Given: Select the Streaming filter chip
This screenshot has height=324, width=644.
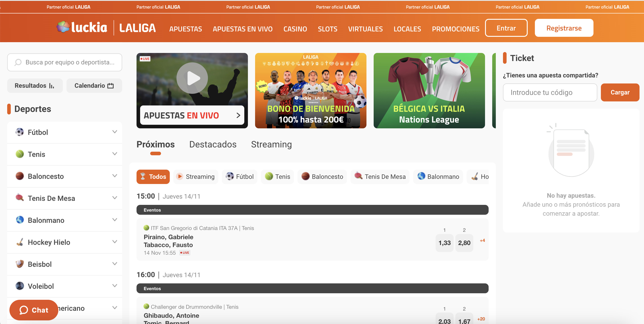Looking at the screenshot, I should pos(196,177).
